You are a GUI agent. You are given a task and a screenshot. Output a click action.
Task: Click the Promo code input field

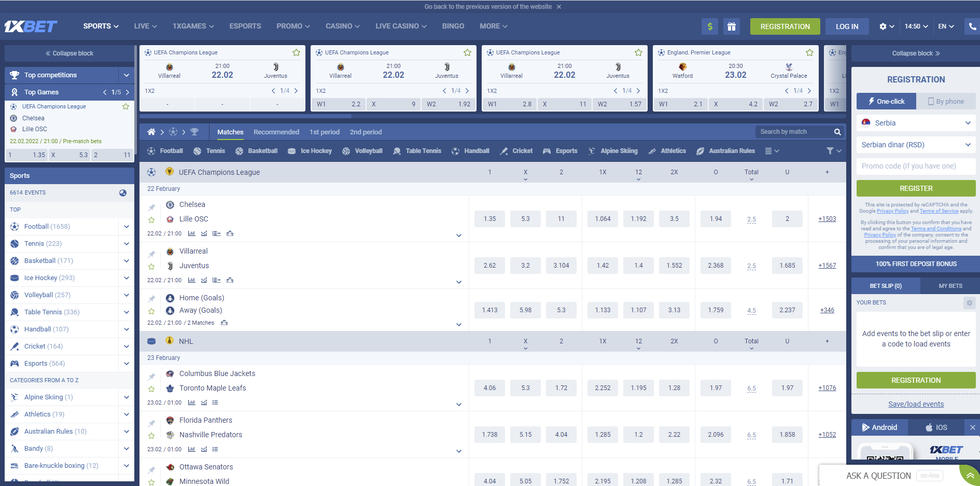(916, 166)
